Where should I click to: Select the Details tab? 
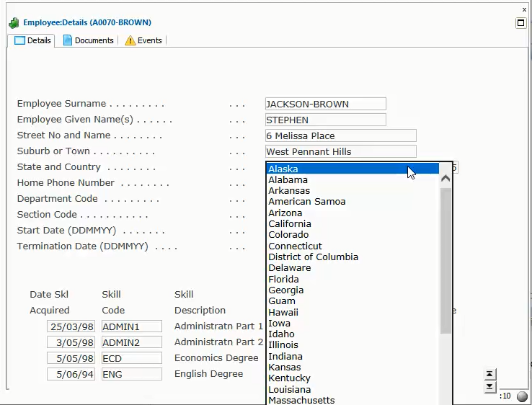click(x=32, y=40)
